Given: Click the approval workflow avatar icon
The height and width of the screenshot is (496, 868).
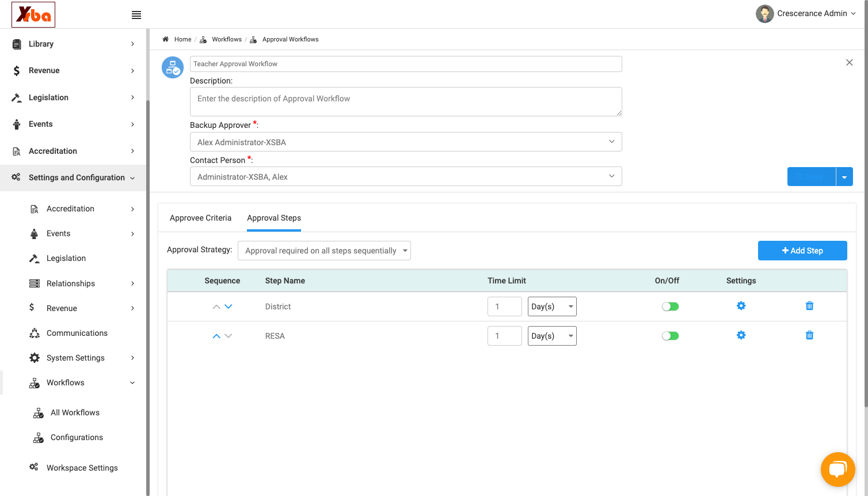Looking at the screenshot, I should pyautogui.click(x=172, y=67).
